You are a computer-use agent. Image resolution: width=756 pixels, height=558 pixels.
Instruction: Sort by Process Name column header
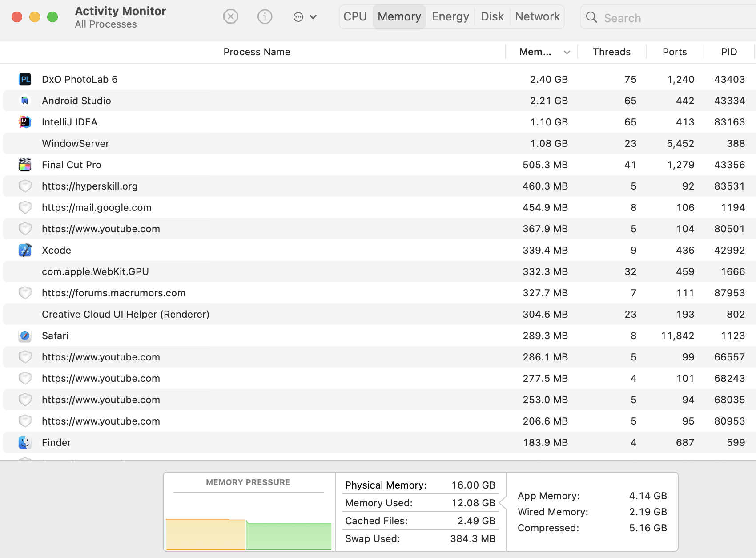[257, 52]
